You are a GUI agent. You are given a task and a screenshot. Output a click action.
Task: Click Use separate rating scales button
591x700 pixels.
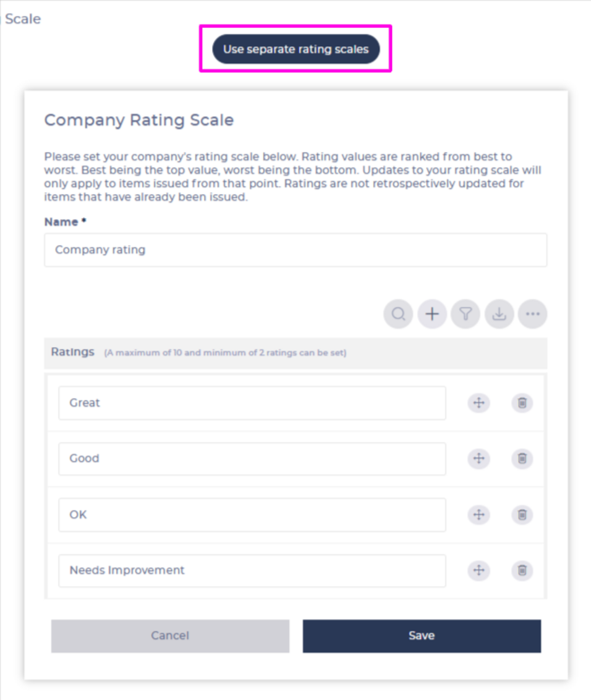click(x=295, y=49)
